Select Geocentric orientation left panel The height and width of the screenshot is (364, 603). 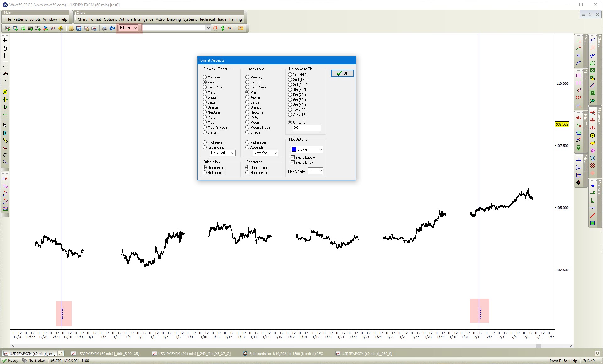click(205, 167)
